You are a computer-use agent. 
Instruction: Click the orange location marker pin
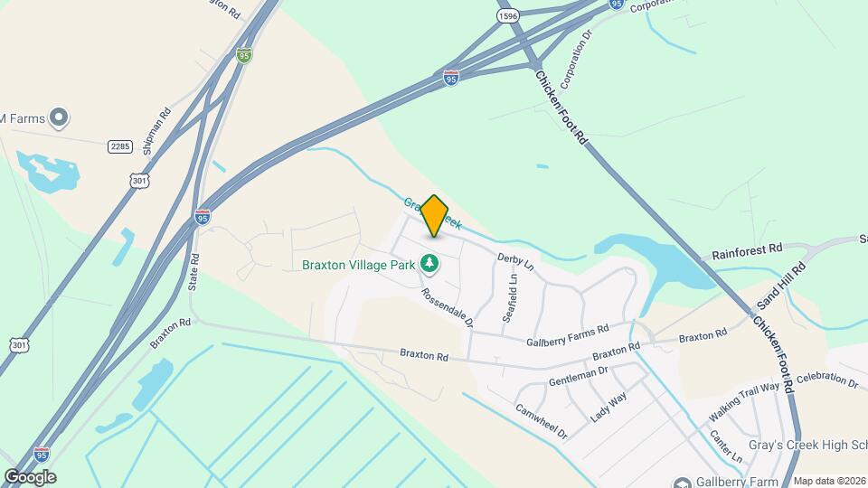point(435,216)
